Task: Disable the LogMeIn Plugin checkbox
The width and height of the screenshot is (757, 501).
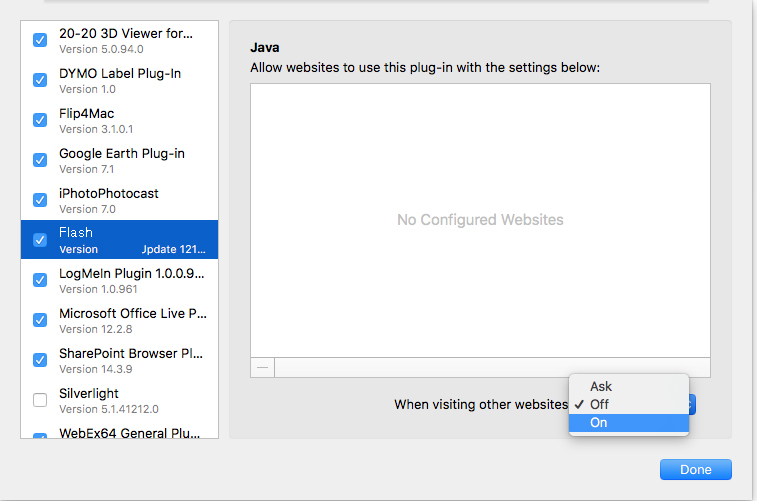Action: pos(40,280)
